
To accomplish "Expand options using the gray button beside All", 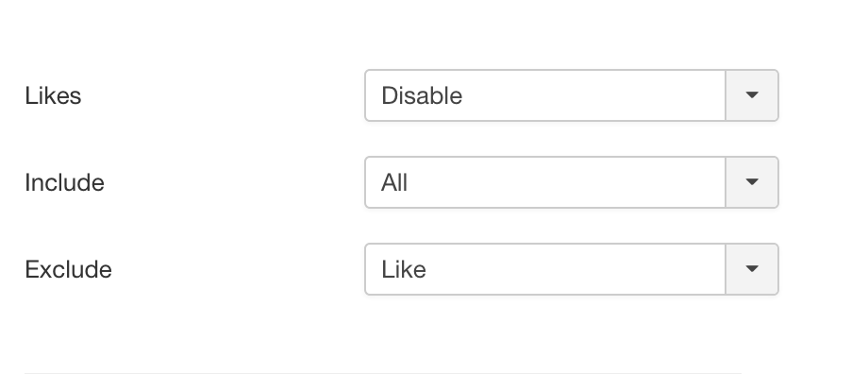I will click(752, 182).
